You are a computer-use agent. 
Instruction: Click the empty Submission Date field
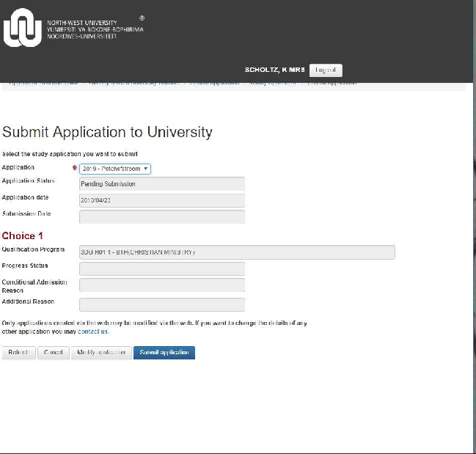(161, 216)
